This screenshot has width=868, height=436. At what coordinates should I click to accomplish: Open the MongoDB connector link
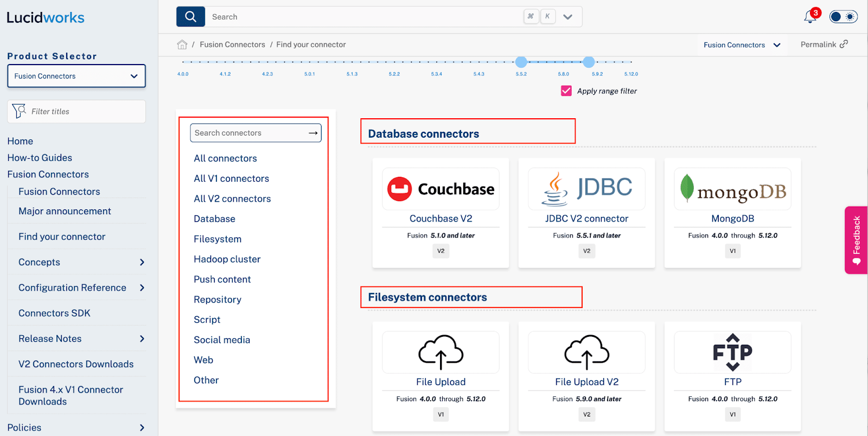732,219
